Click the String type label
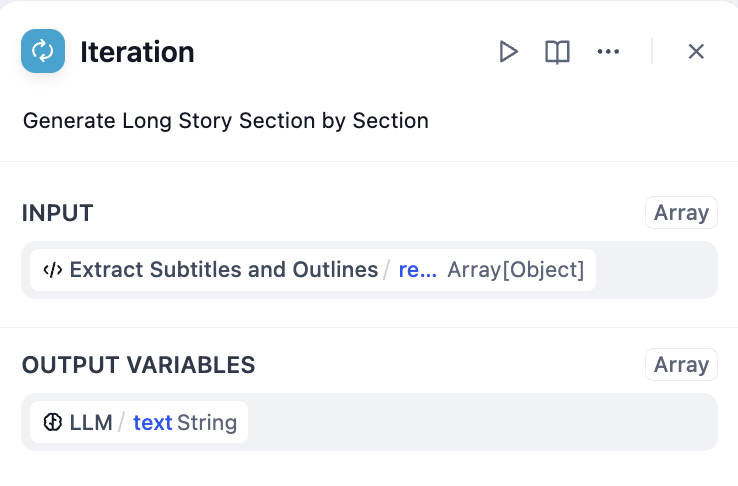 pos(207,422)
